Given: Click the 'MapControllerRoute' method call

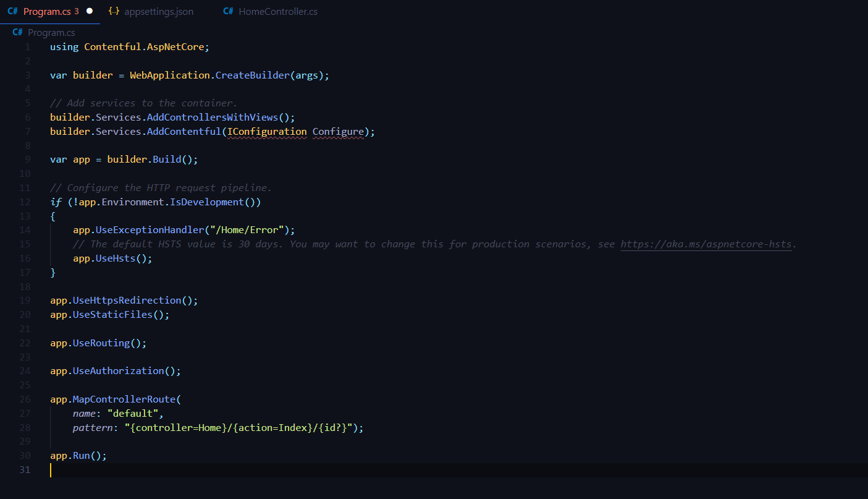Looking at the screenshot, I should 124,399.
